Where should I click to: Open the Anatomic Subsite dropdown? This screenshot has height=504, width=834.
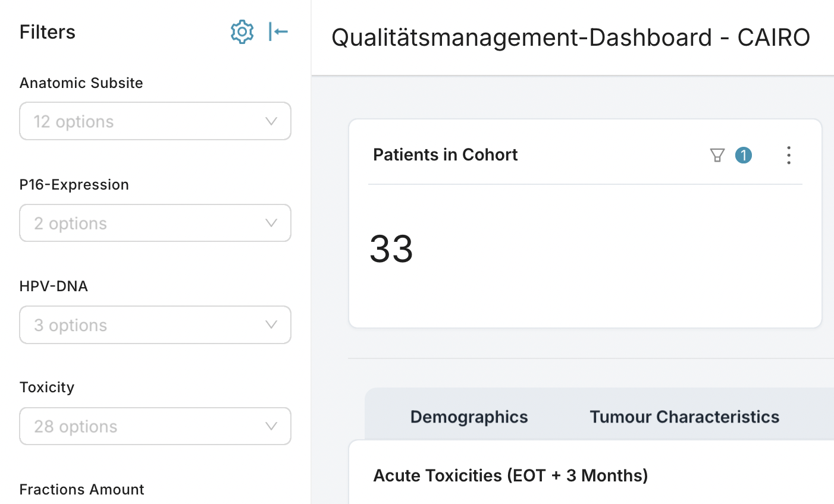[x=155, y=121]
